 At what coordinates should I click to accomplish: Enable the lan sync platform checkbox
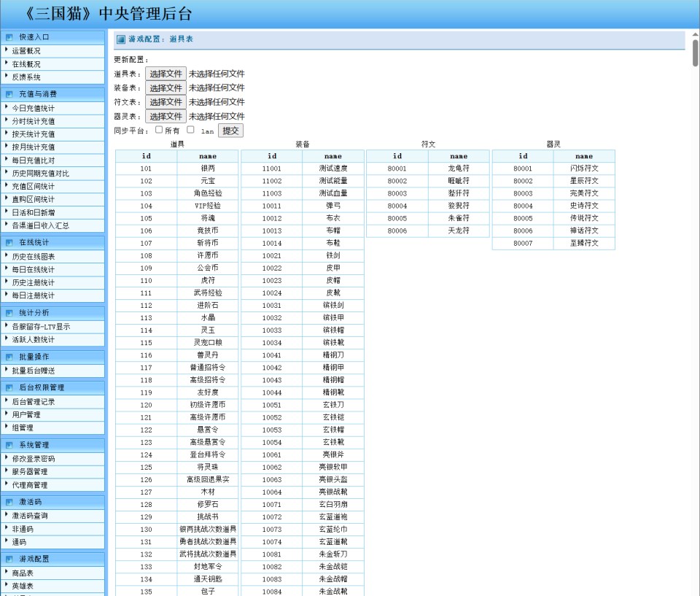190,130
